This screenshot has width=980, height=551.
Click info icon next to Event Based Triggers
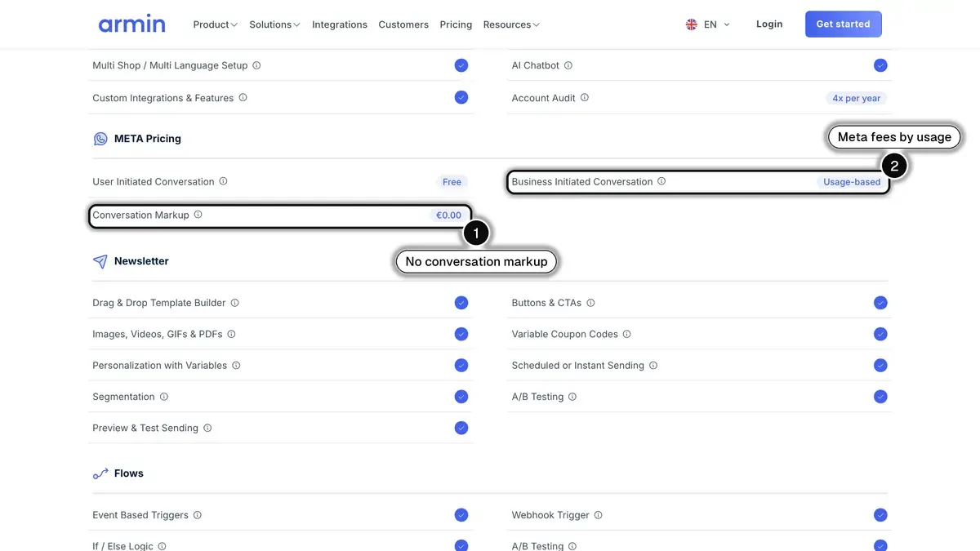click(x=197, y=515)
